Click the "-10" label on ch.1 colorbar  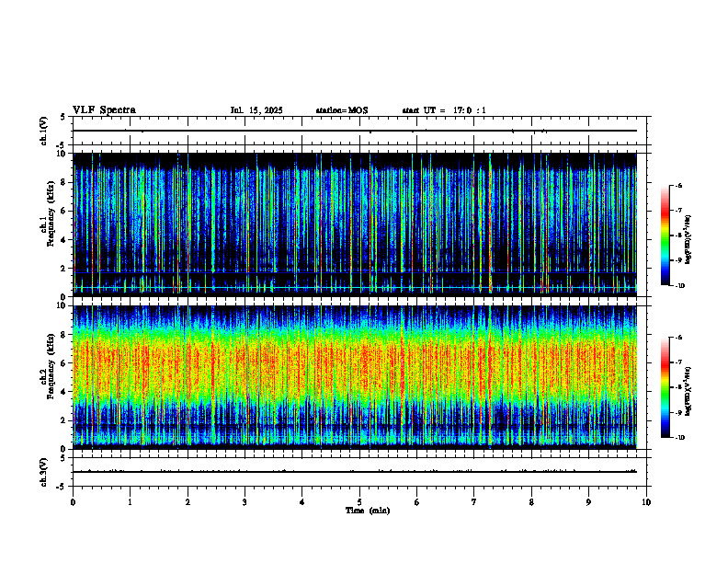coord(679,286)
